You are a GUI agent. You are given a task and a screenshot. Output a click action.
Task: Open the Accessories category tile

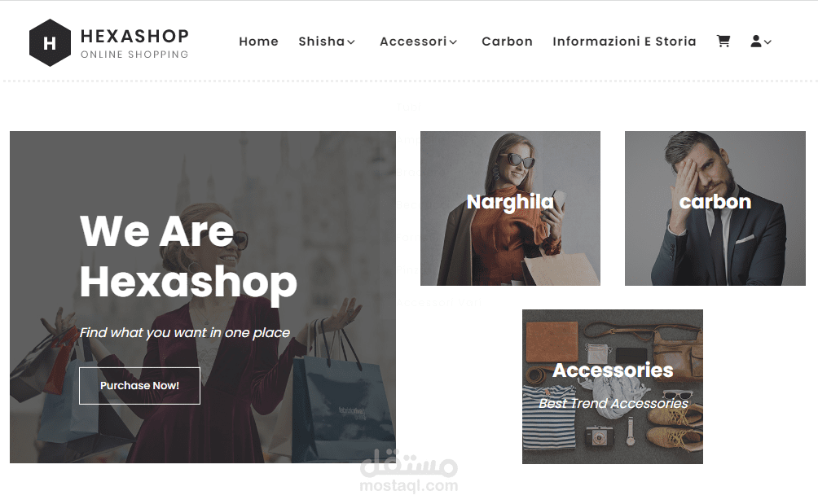(x=613, y=387)
